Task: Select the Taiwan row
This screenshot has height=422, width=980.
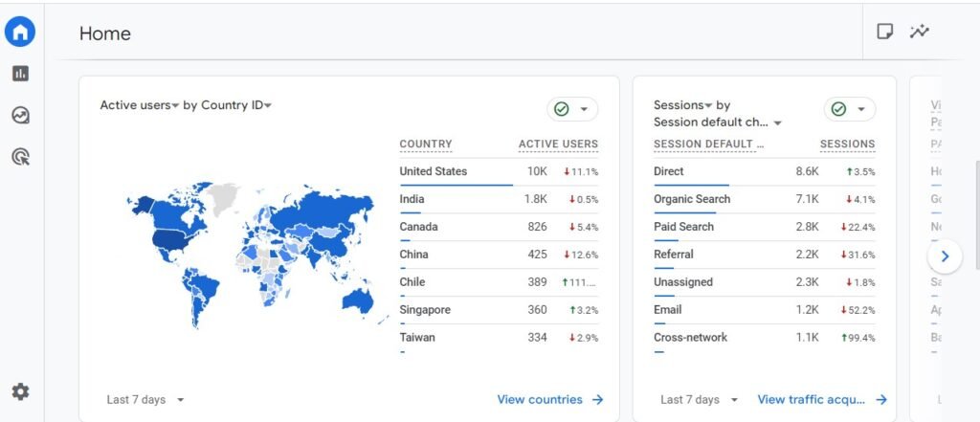Action: click(499, 338)
